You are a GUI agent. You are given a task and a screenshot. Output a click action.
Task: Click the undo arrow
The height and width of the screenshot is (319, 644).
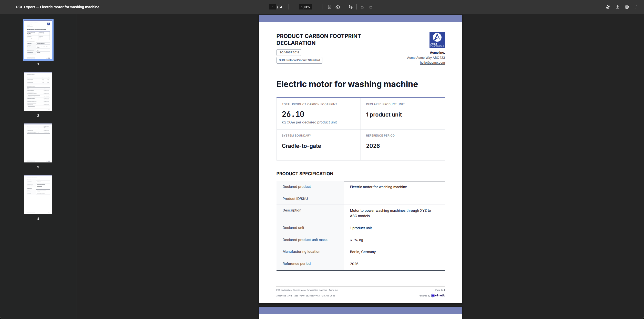tap(362, 7)
